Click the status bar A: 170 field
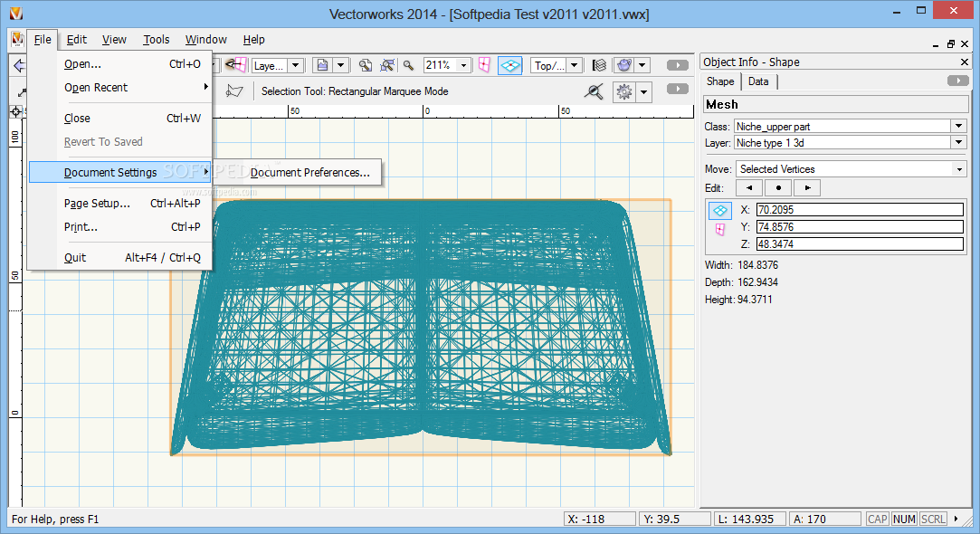Image resolution: width=980 pixels, height=534 pixels. 825,519
